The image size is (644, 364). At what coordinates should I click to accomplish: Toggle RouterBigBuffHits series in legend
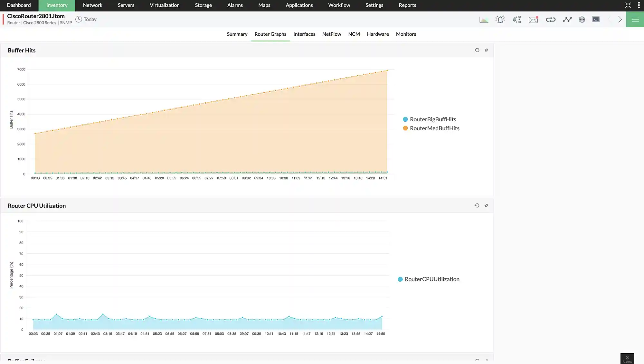432,119
